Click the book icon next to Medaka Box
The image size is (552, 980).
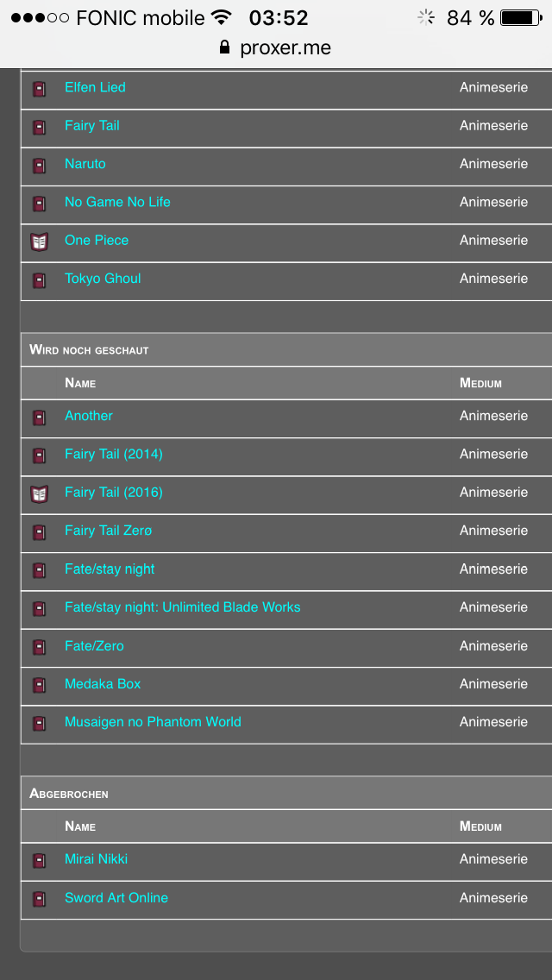tap(39, 686)
